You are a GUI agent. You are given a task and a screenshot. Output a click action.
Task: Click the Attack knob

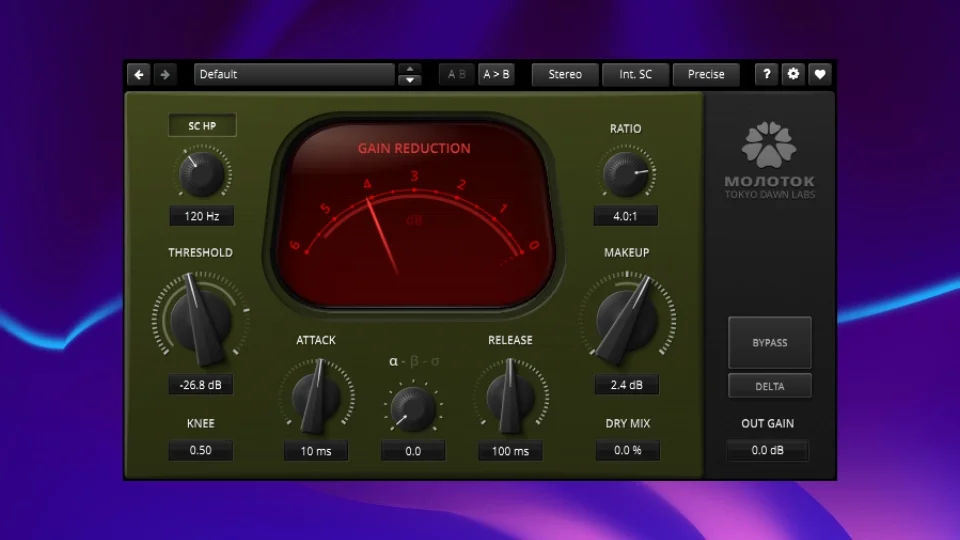316,397
